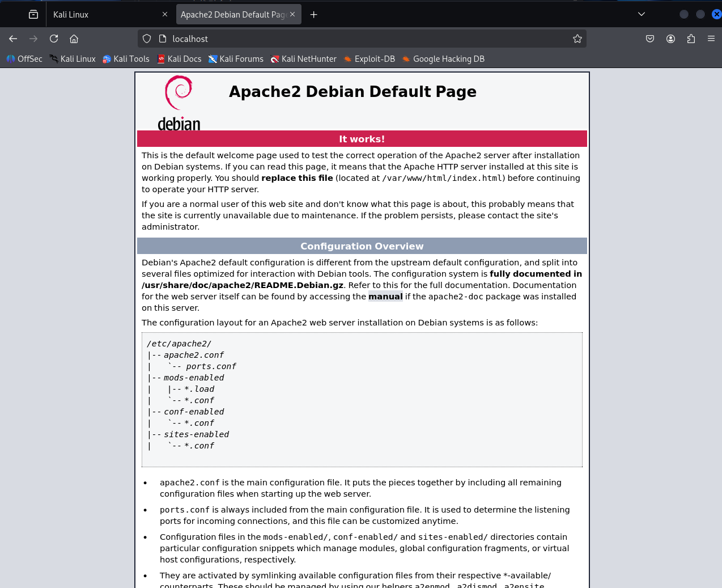Screen dimensions: 722x588
Task: Open the Firefox account icon
Action: (x=670, y=39)
